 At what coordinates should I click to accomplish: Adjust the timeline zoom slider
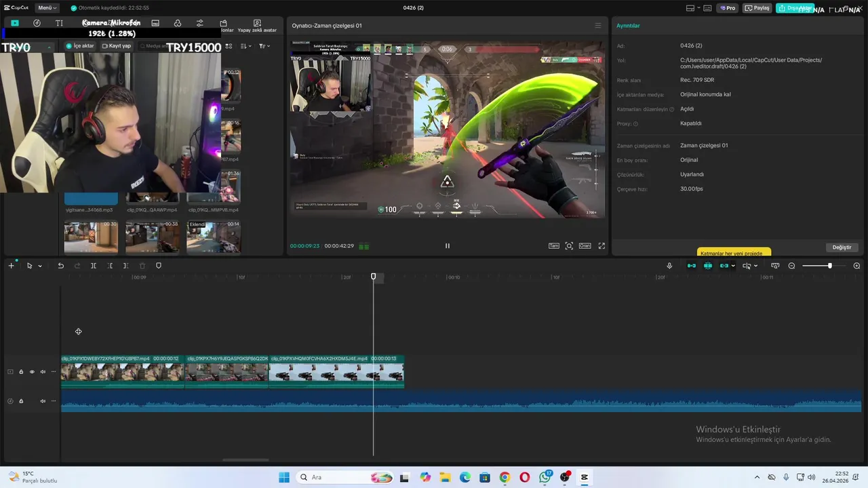pyautogui.click(x=823, y=266)
